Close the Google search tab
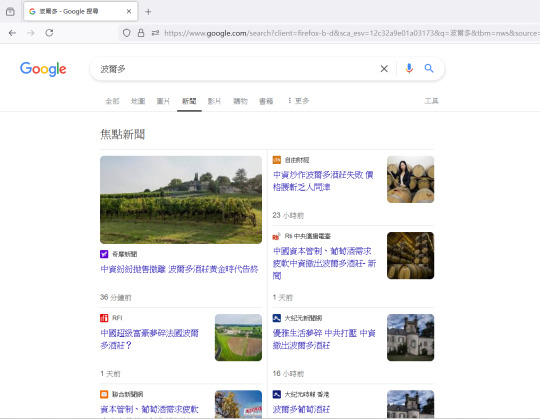540x419 pixels. click(129, 11)
